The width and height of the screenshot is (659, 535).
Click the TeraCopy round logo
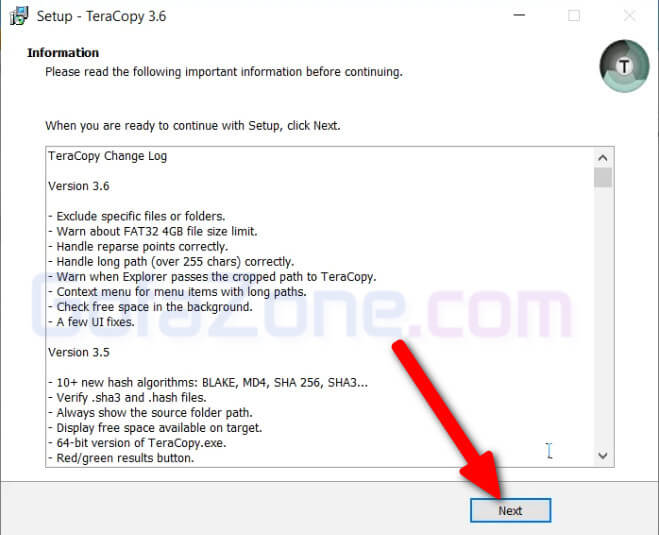click(624, 68)
